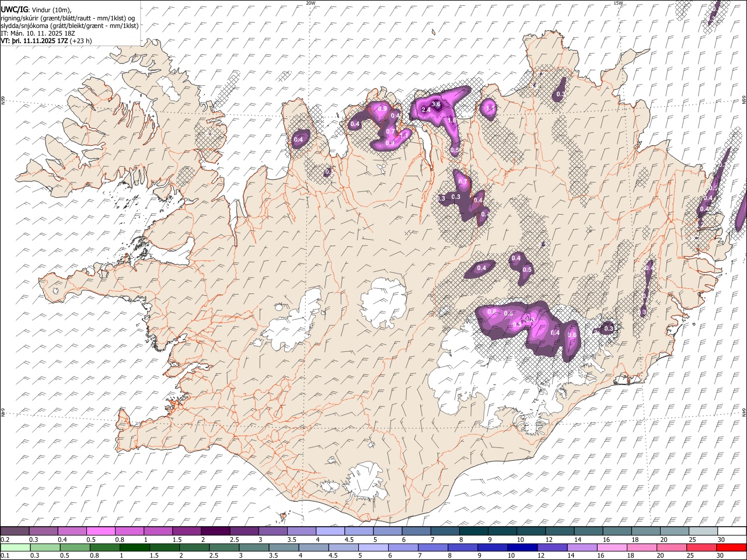Click the lower-row legend swatch starting at 25
This screenshot has width=747, height=560.
pos(701,547)
